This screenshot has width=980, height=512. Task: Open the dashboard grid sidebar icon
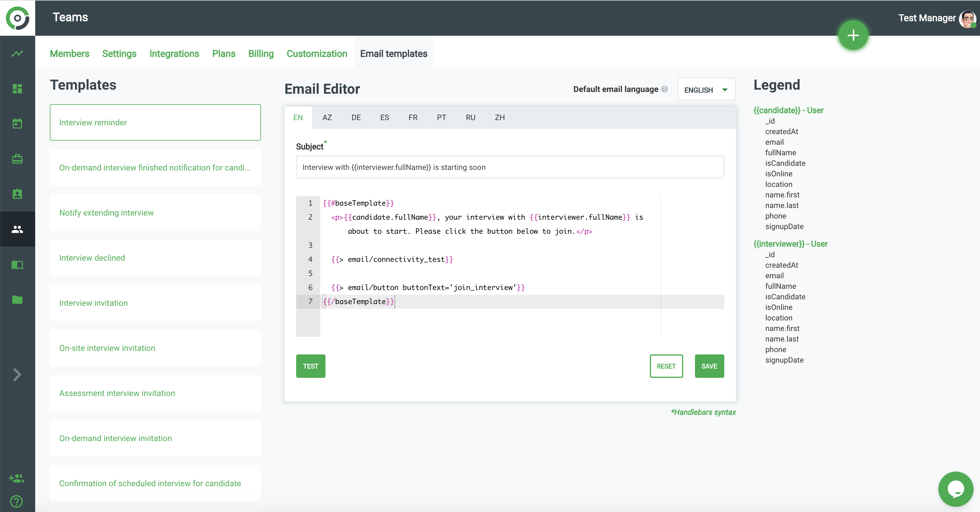point(17,88)
